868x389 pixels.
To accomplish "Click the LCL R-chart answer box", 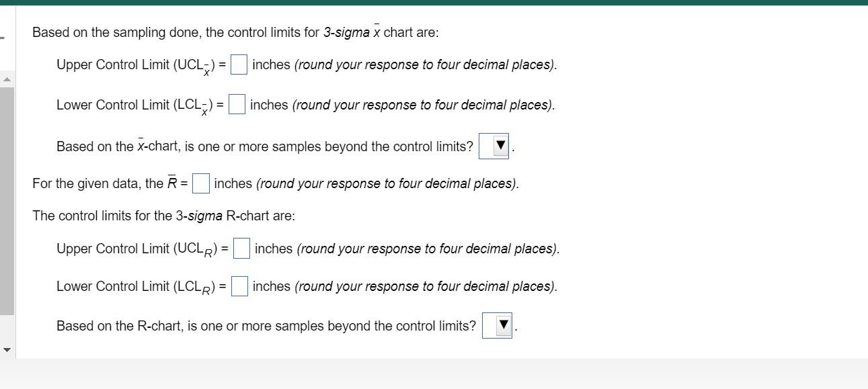I will [x=241, y=286].
